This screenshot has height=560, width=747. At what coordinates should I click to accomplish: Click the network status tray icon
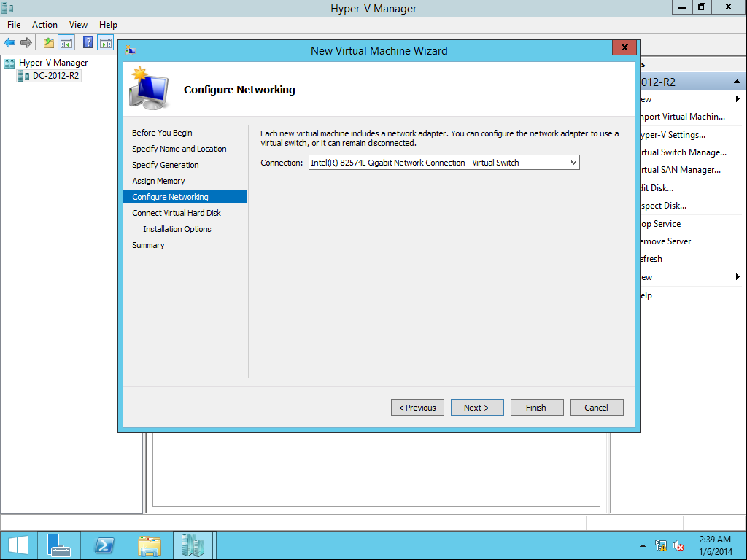pyautogui.click(x=660, y=545)
